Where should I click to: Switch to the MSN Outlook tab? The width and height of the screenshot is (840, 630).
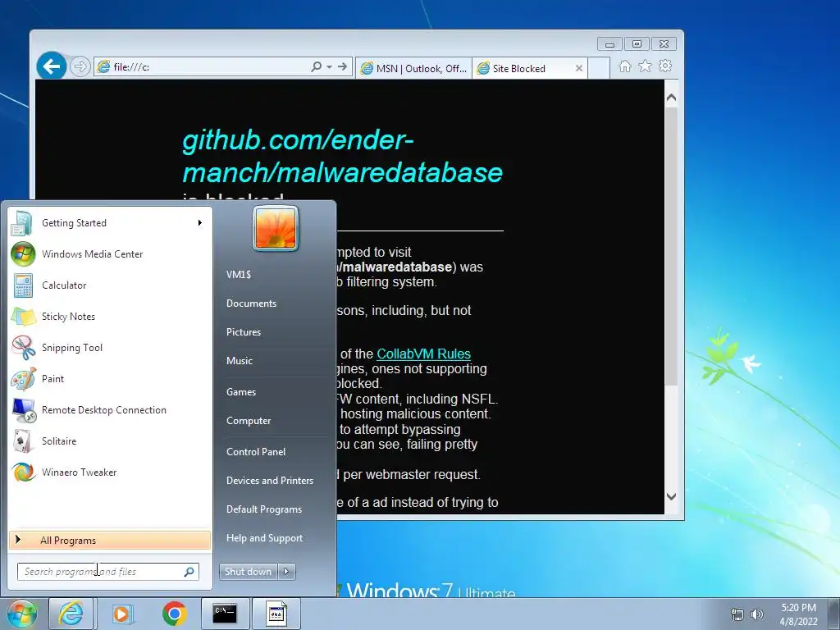[413, 69]
